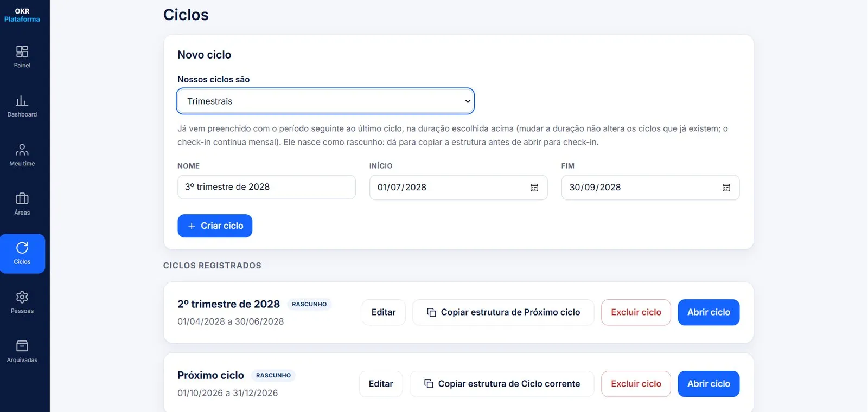Image resolution: width=868 pixels, height=412 pixels.
Task: Click the Ciclos sidebar item
Action: pos(22,254)
